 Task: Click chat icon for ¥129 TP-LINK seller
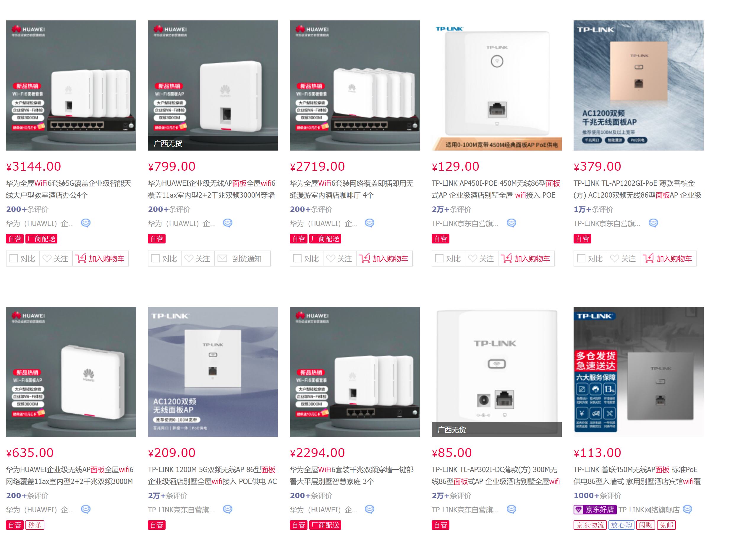click(x=511, y=223)
